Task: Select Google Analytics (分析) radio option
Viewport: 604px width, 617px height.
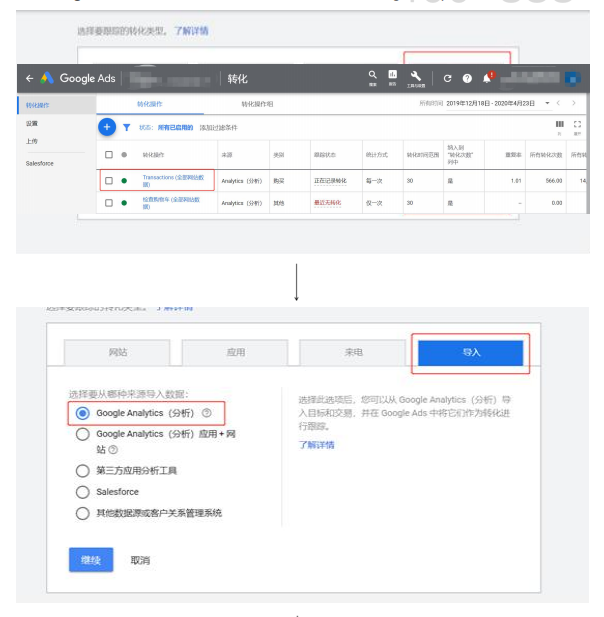Action: pos(83,413)
